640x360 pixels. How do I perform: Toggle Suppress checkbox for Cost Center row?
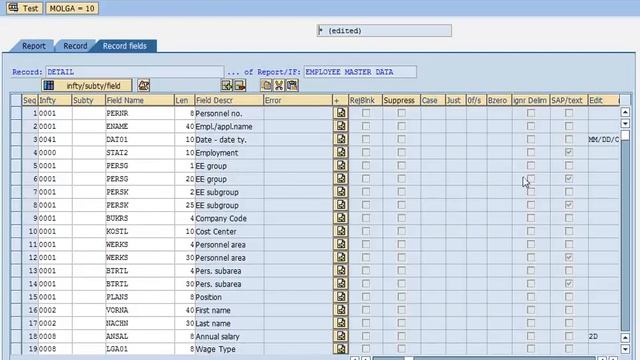click(x=401, y=231)
